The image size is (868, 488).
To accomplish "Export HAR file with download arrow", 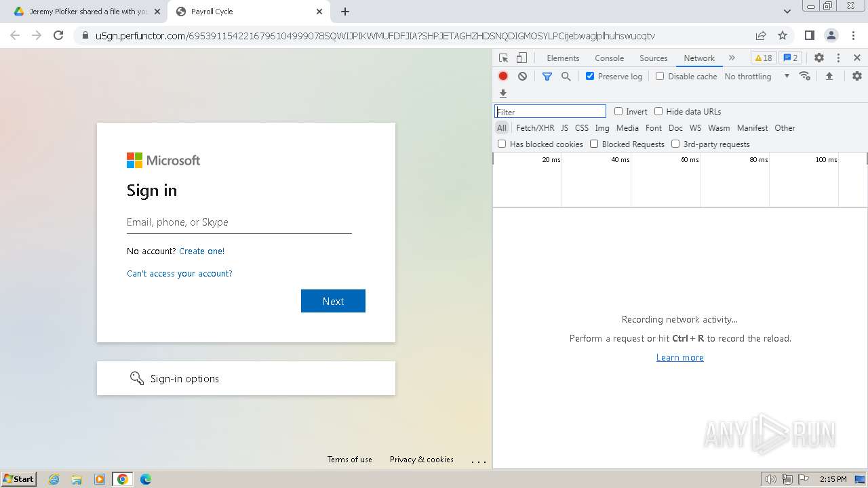I will (x=503, y=94).
